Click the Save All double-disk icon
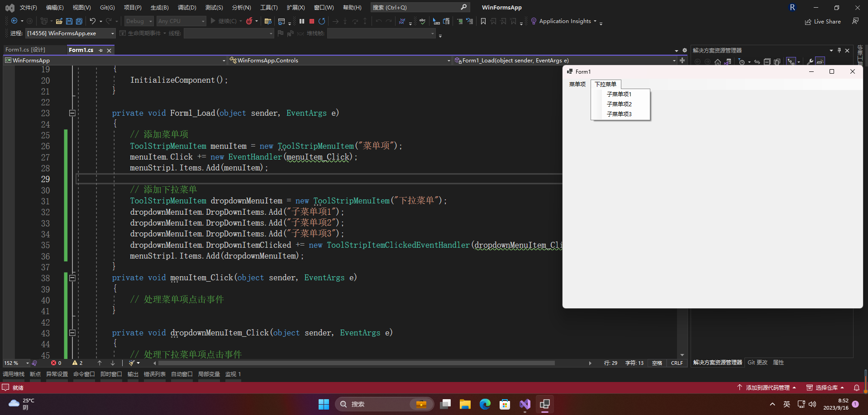This screenshot has height=415, width=868. tap(79, 21)
